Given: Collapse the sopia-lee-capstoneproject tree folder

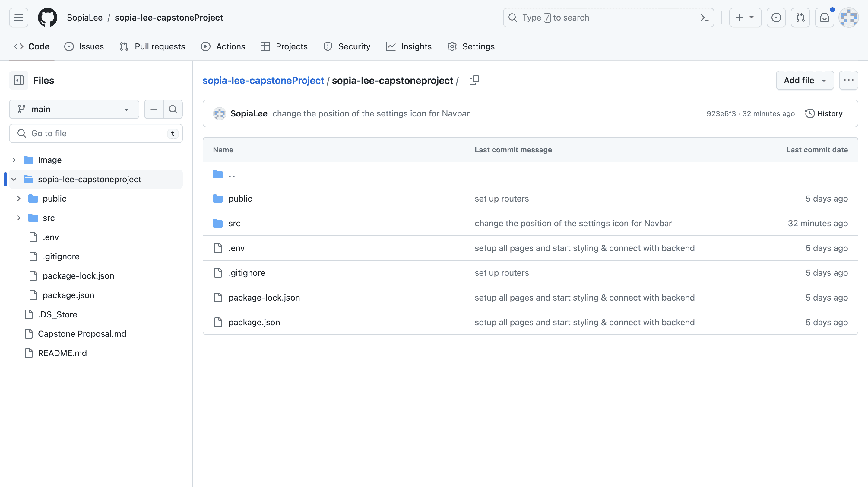Looking at the screenshot, I should (x=14, y=179).
